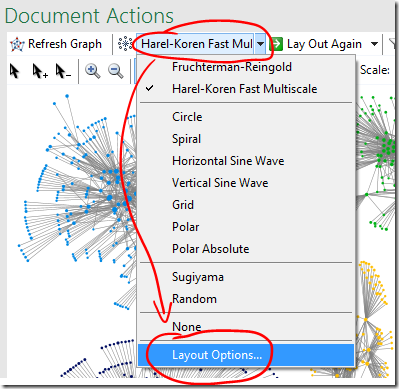
Task: Select None as the layout
Action: point(246,327)
